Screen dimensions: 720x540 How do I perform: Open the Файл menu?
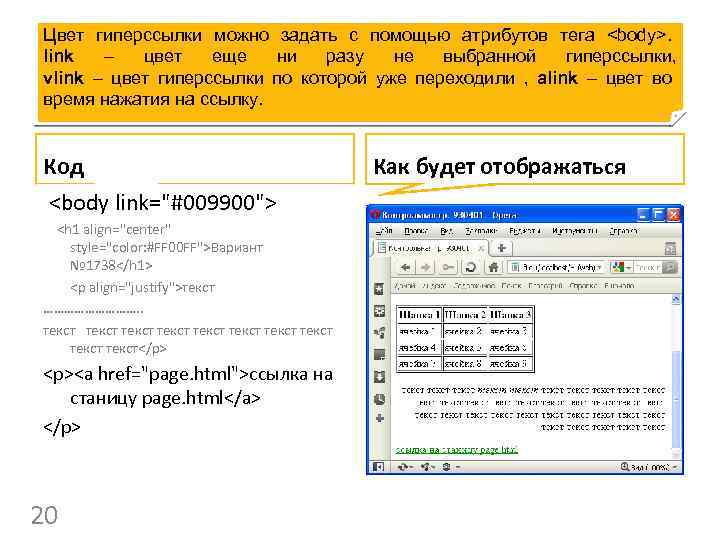(384, 231)
